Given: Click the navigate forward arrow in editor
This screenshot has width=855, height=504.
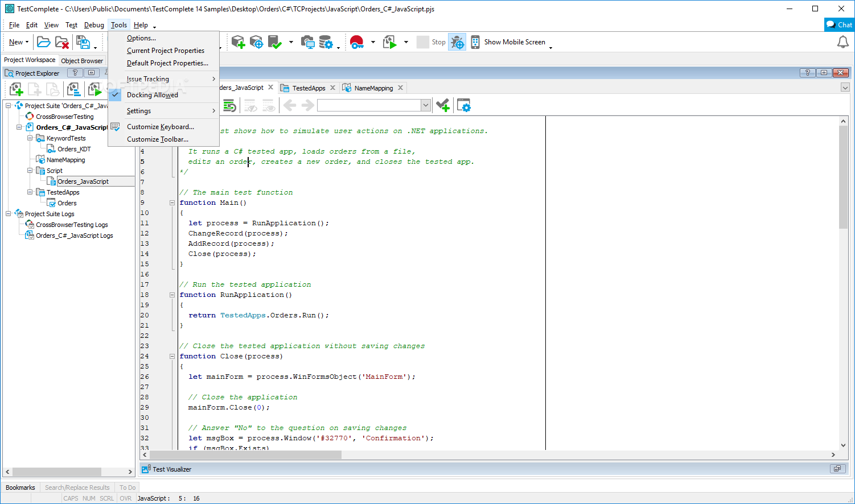Looking at the screenshot, I should (308, 105).
